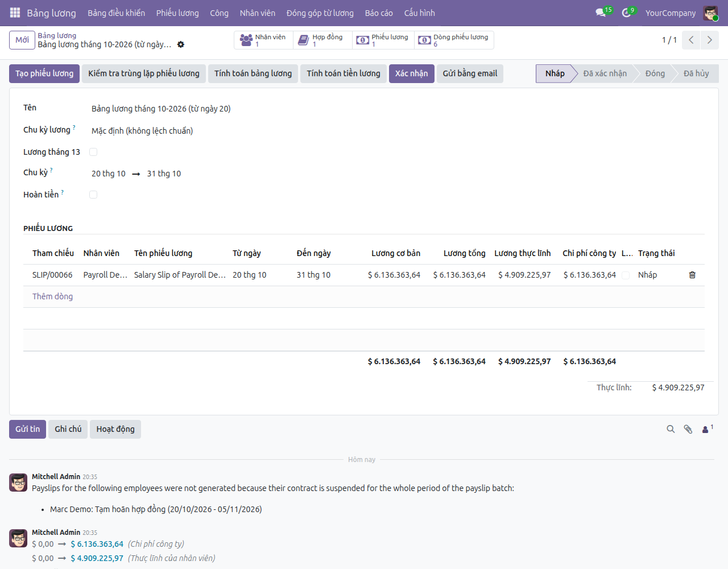Open the Phiếu lương smart button

pos(382,40)
